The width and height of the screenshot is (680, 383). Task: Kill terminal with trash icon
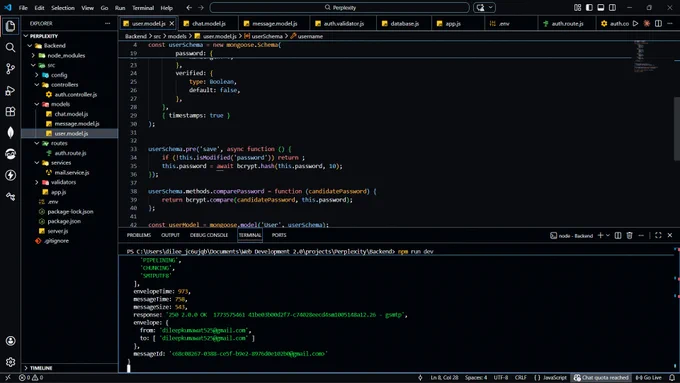point(630,235)
